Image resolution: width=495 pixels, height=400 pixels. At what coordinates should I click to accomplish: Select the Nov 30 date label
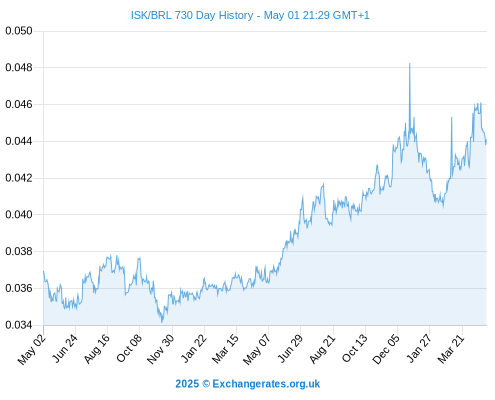coord(161,349)
